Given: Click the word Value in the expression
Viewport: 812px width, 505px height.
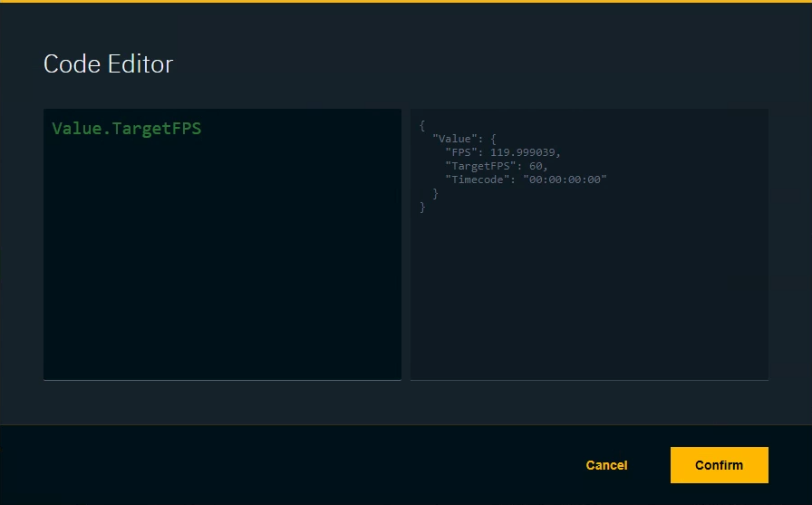Looking at the screenshot, I should tap(76, 129).
